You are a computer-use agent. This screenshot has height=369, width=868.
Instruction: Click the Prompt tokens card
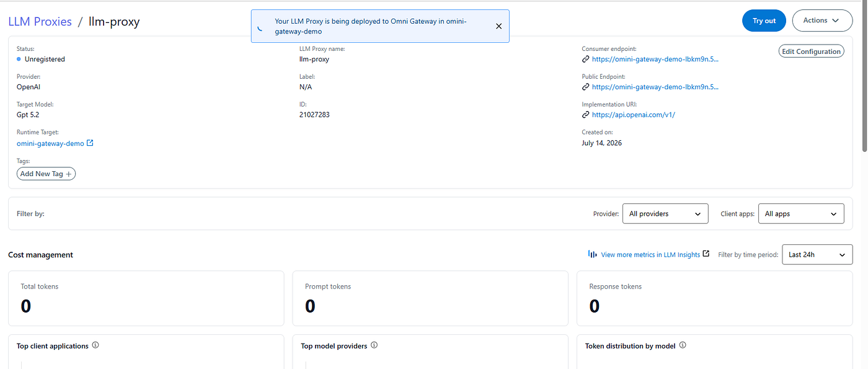(x=430, y=298)
